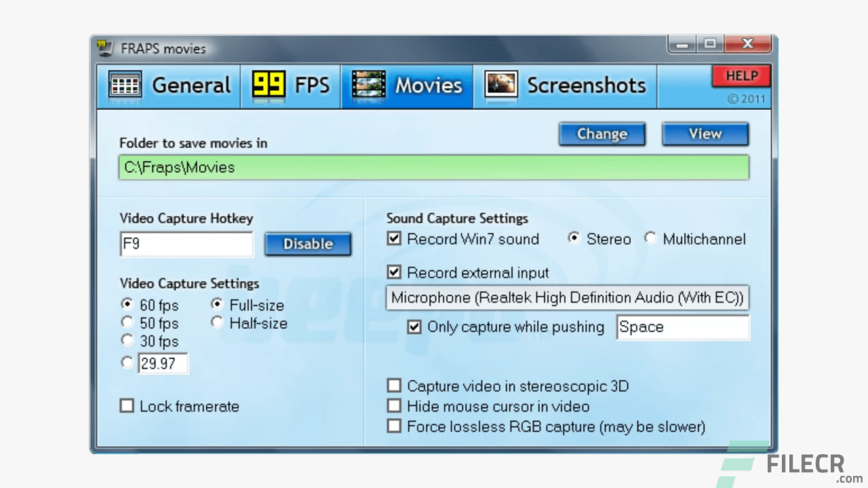Enable Force lossless RGB capture
Screen dimensions: 868x488
[x=395, y=426]
